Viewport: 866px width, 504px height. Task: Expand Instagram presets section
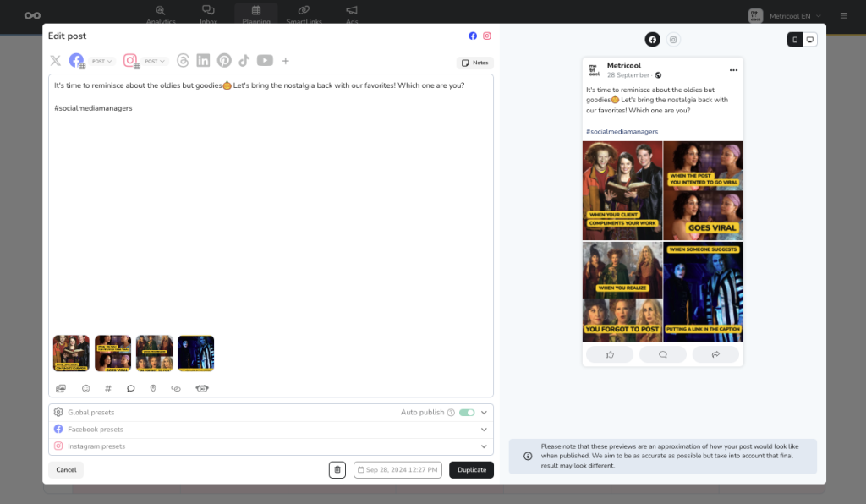coord(271,446)
